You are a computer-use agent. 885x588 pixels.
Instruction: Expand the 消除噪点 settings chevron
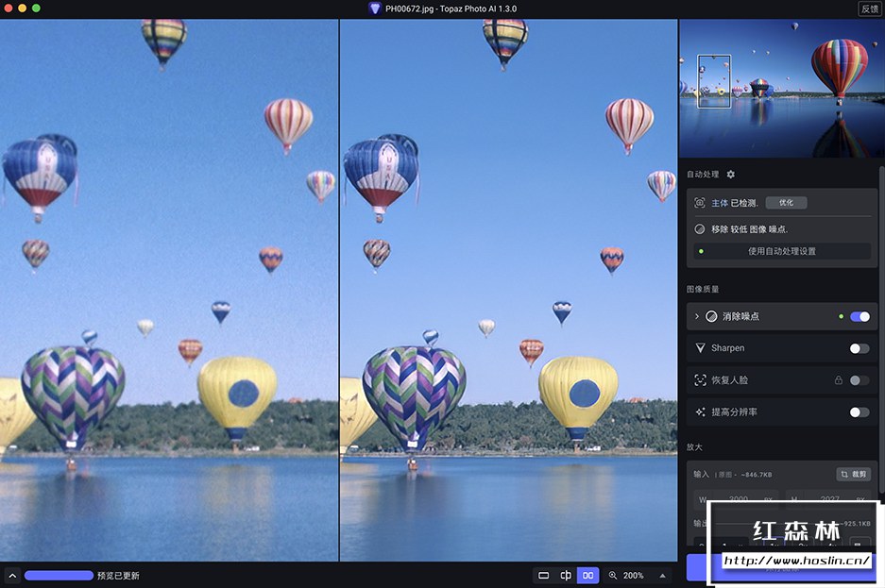[697, 316]
